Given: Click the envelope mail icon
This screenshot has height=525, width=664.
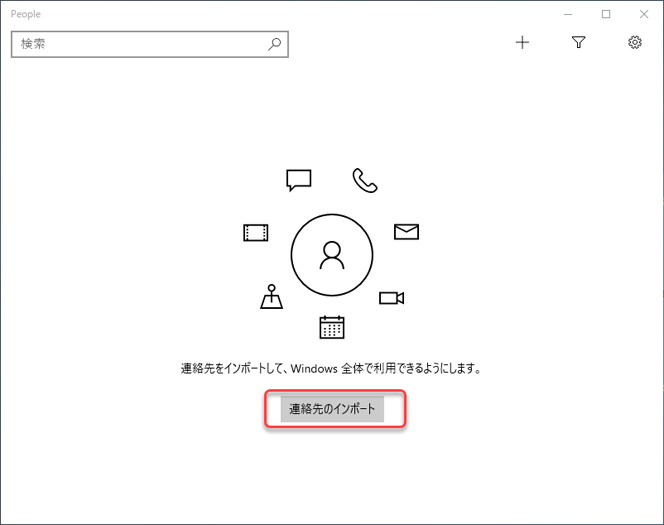Looking at the screenshot, I should click(407, 232).
